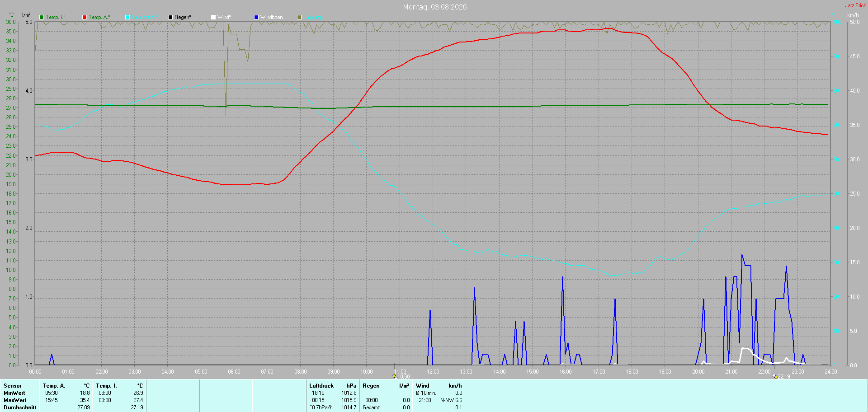The height and width of the screenshot is (412, 868).
Task: Click the olive Empfang legend swatch
Action: (x=299, y=17)
